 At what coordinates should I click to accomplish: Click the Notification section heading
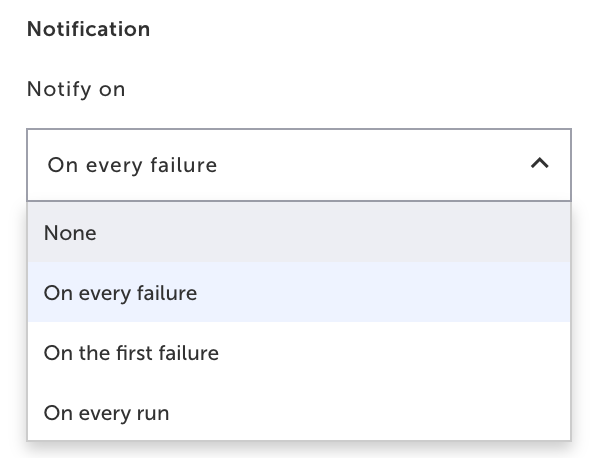(x=88, y=29)
